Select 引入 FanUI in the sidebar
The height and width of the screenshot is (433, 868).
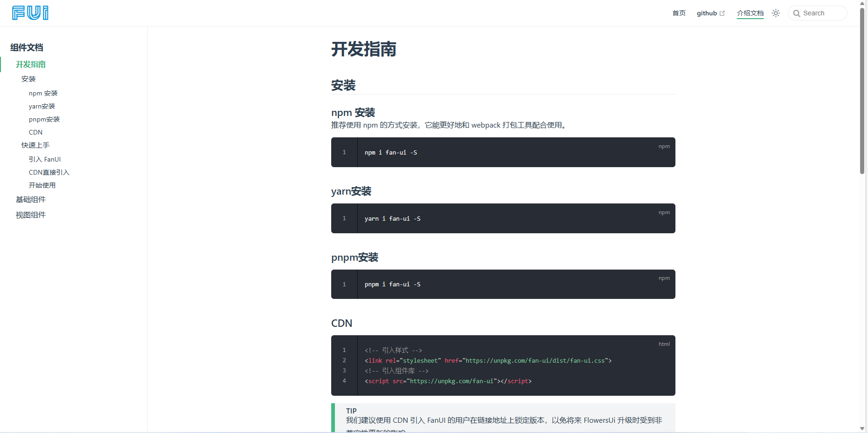(x=45, y=159)
